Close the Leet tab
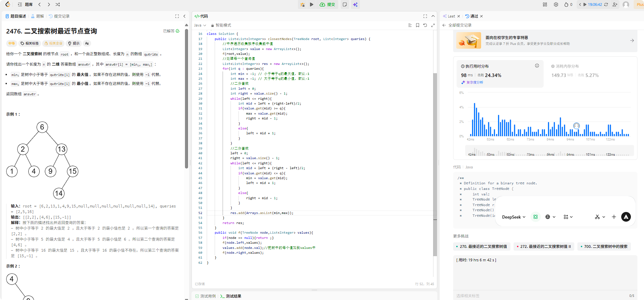Image resolution: width=644 pixels, height=300 pixels. pyautogui.click(x=459, y=16)
